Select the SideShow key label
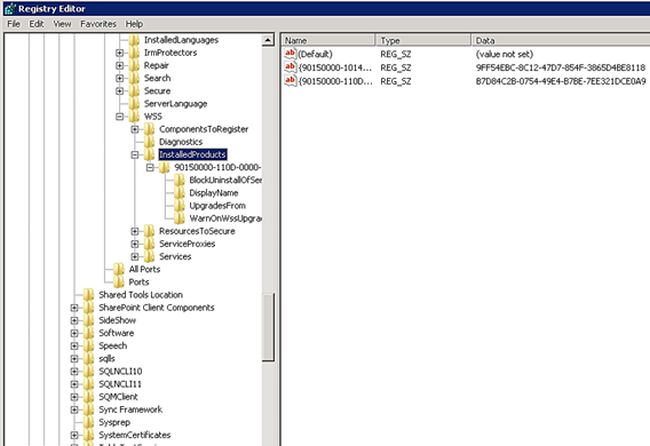The image size is (650, 446). click(x=117, y=320)
